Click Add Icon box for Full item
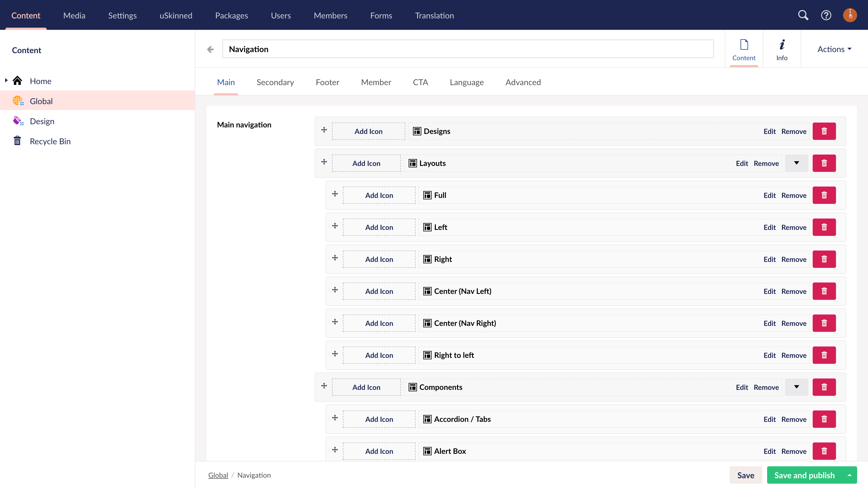The width and height of the screenshot is (868, 488). [x=379, y=195]
